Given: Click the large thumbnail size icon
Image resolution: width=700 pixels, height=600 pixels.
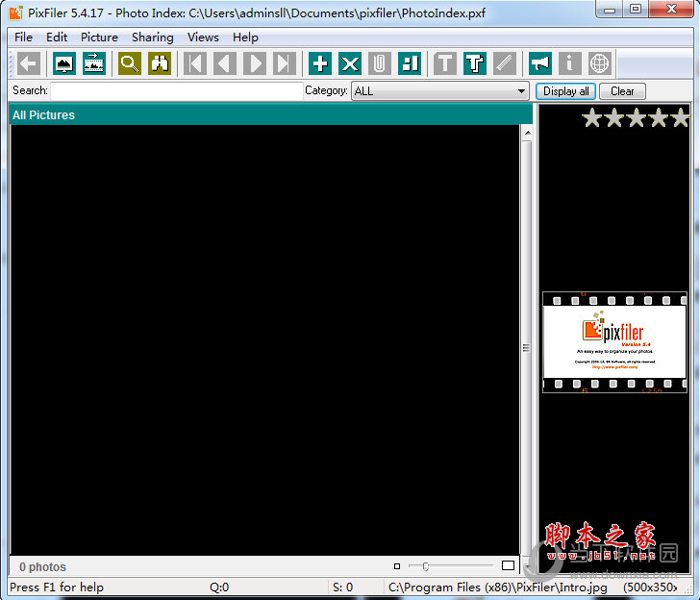Looking at the screenshot, I should click(x=508, y=565).
